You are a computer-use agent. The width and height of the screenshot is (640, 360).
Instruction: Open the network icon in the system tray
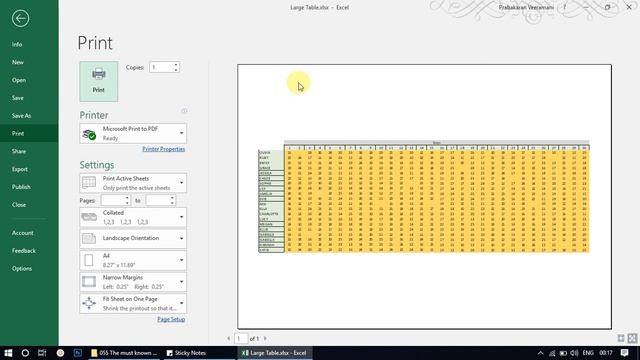(x=552, y=353)
